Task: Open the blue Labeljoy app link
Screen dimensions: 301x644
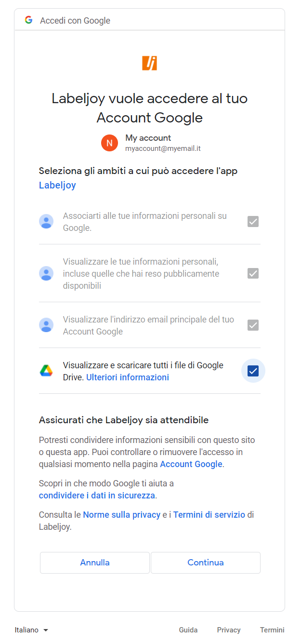Action: click(x=57, y=185)
